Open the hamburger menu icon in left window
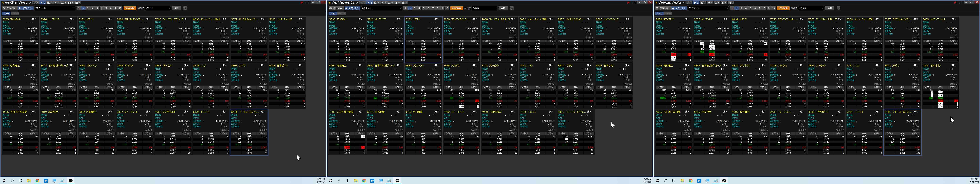The width and height of the screenshot is (980, 184). pos(307,3)
